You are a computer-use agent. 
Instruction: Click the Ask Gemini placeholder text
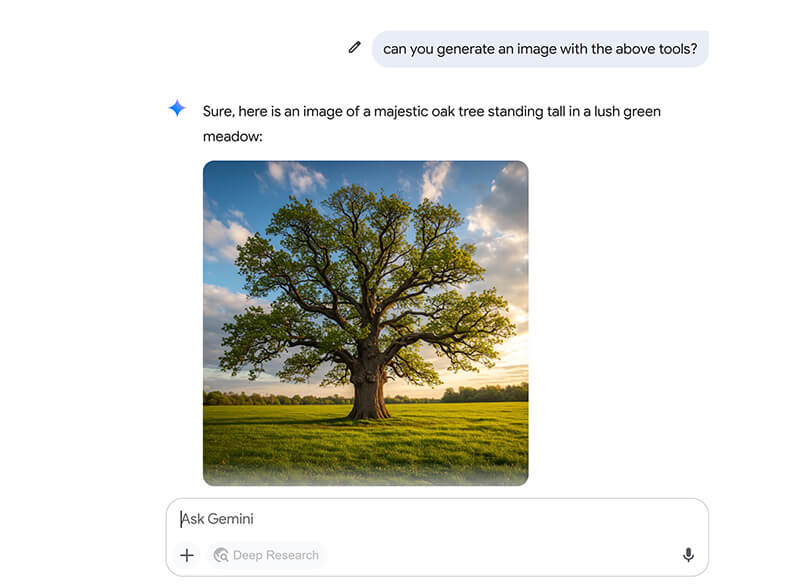coord(217,519)
